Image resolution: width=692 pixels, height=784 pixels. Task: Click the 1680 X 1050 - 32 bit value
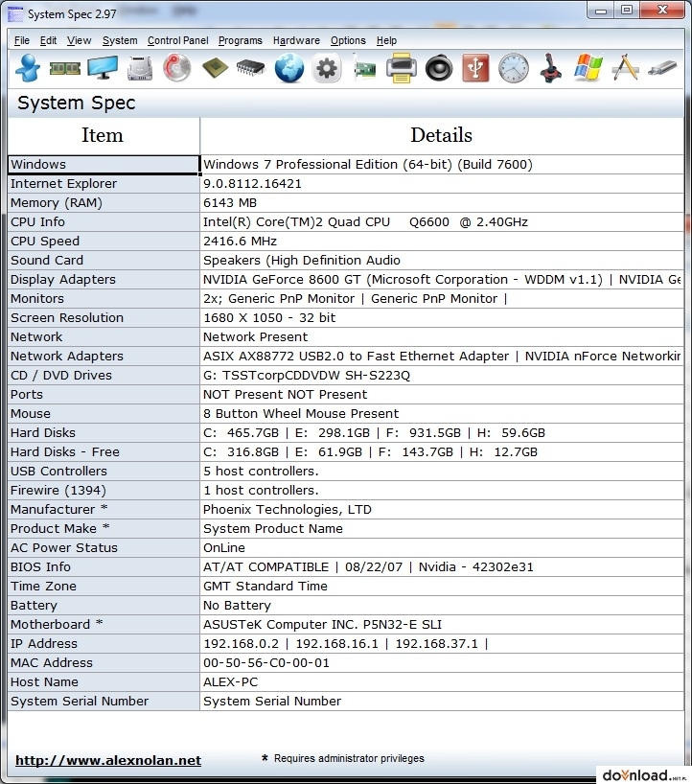pyautogui.click(x=269, y=317)
